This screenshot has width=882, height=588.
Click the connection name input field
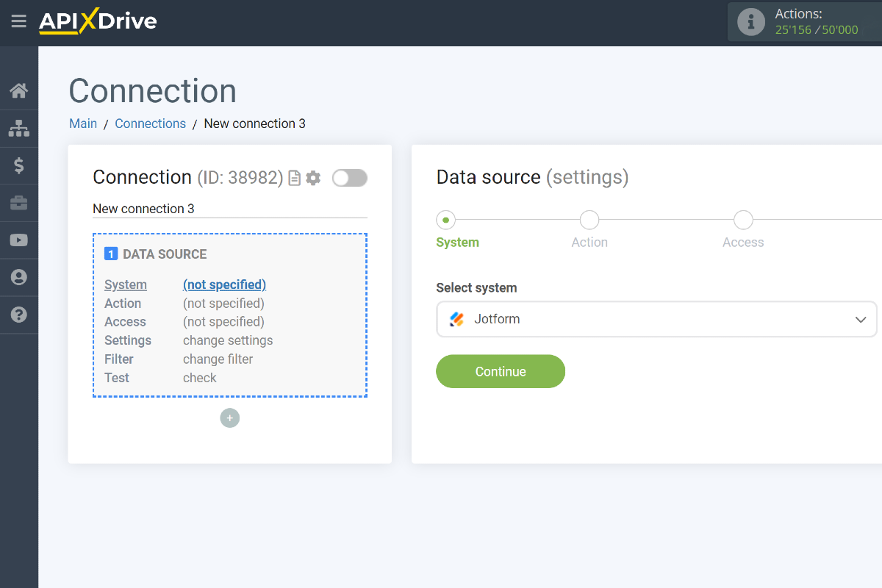229,209
